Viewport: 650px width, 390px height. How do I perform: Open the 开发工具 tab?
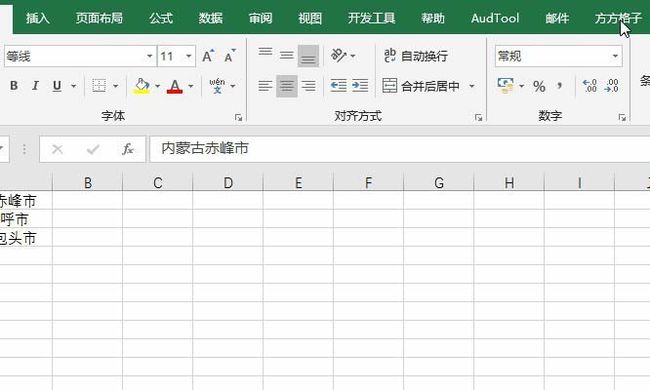(x=371, y=18)
